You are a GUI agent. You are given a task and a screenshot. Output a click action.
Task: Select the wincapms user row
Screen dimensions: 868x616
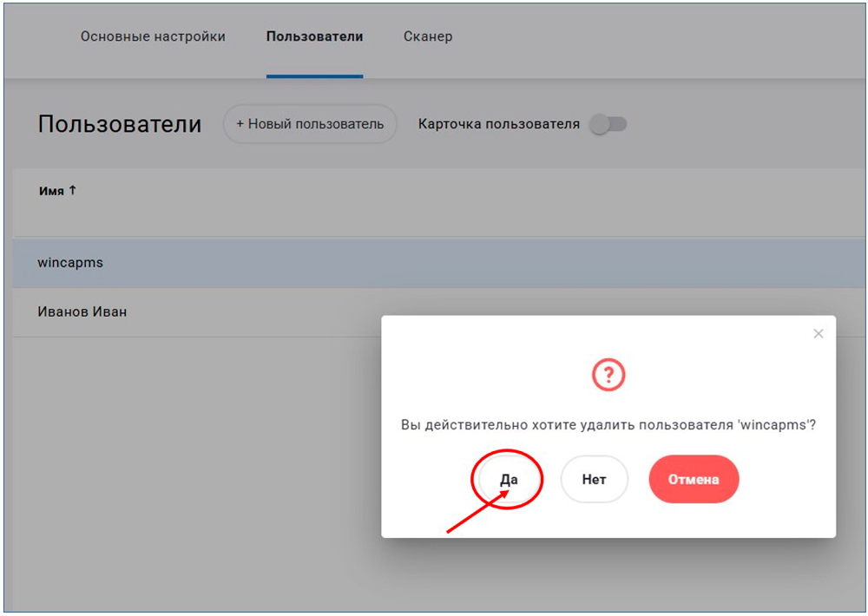tap(70, 262)
